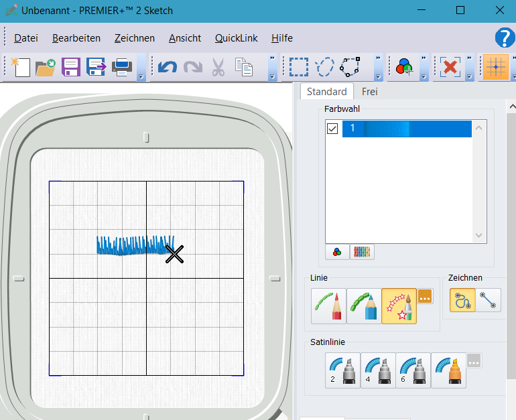Open motif line options ellipsis button
This screenshot has width=516, height=420.
click(x=425, y=296)
